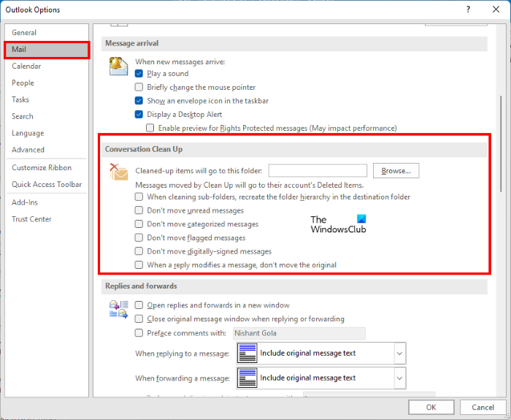Switch to Language options
The image size is (511, 420).
coord(47,133)
